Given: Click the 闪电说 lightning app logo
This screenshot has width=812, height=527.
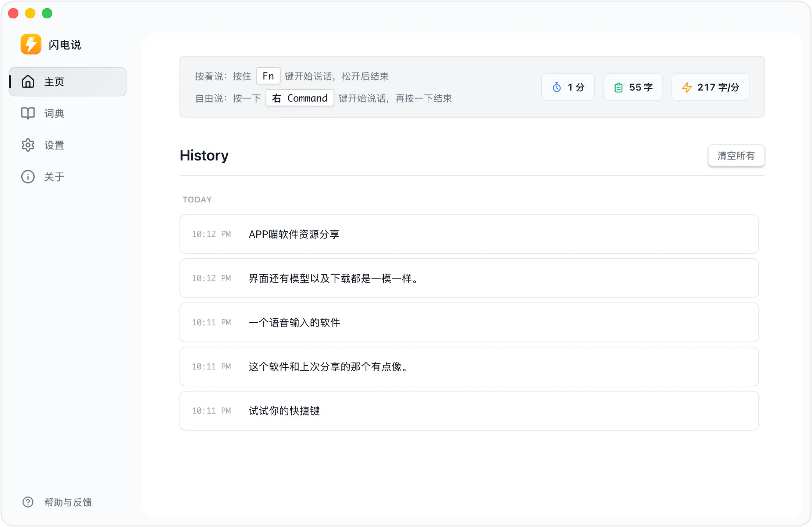Looking at the screenshot, I should tap(31, 44).
